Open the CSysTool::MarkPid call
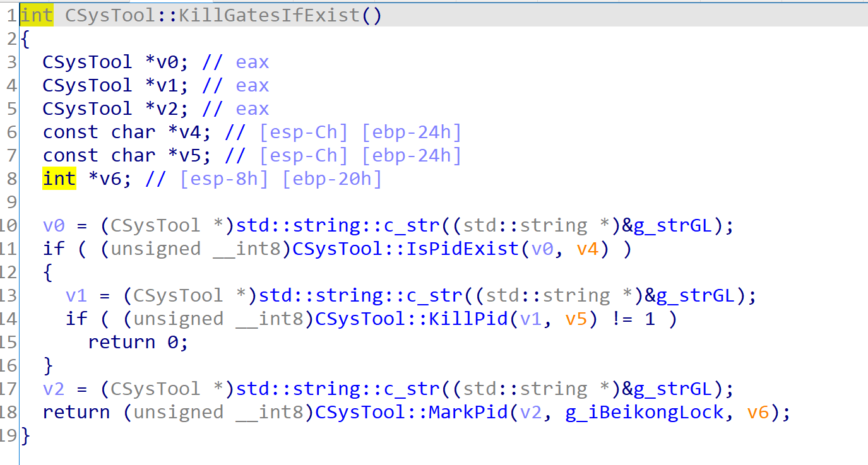Viewport: 868px width, 465px height. click(x=412, y=412)
